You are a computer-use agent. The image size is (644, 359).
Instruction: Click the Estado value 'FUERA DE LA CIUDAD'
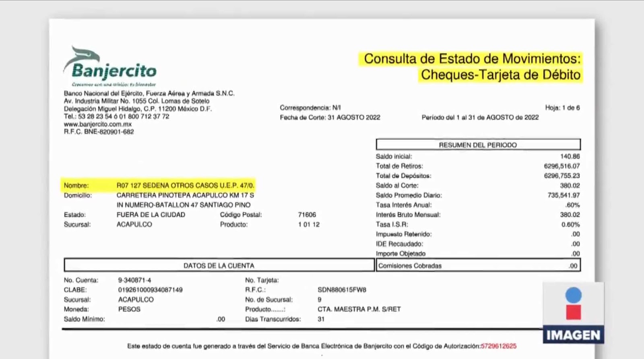[x=151, y=215]
